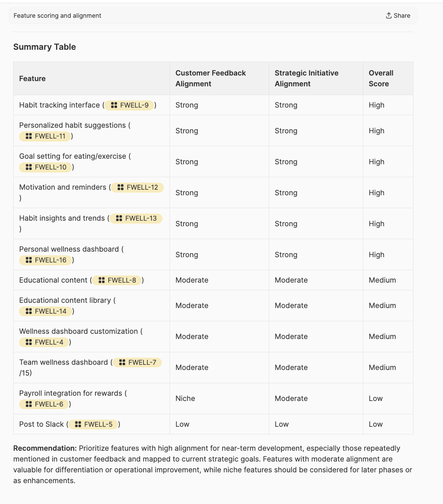Click the FWELL-8 issue icon

[x=102, y=280]
